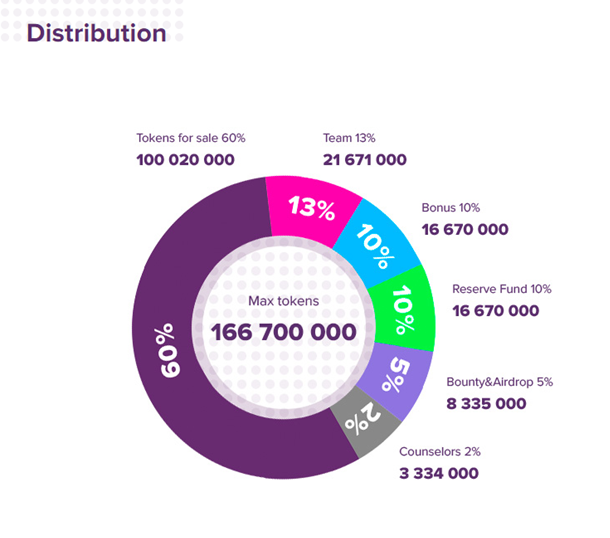
Task: Click the 21 671 000 amount
Action: click(x=365, y=160)
